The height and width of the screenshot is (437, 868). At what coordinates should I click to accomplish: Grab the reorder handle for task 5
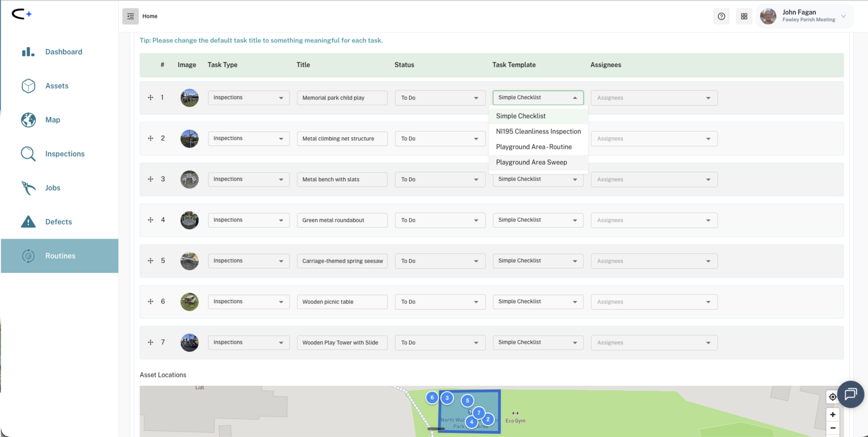(x=150, y=260)
